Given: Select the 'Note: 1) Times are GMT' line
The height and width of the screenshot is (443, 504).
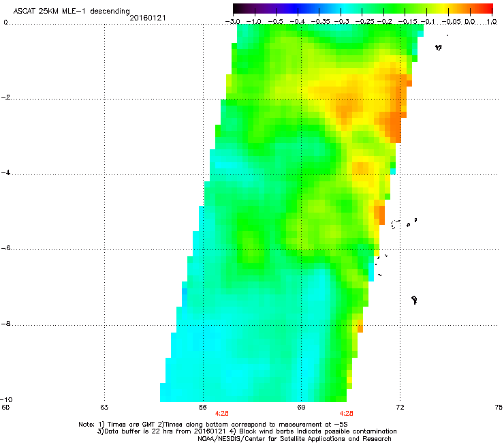Looking at the screenshot, I should pyautogui.click(x=213, y=425).
